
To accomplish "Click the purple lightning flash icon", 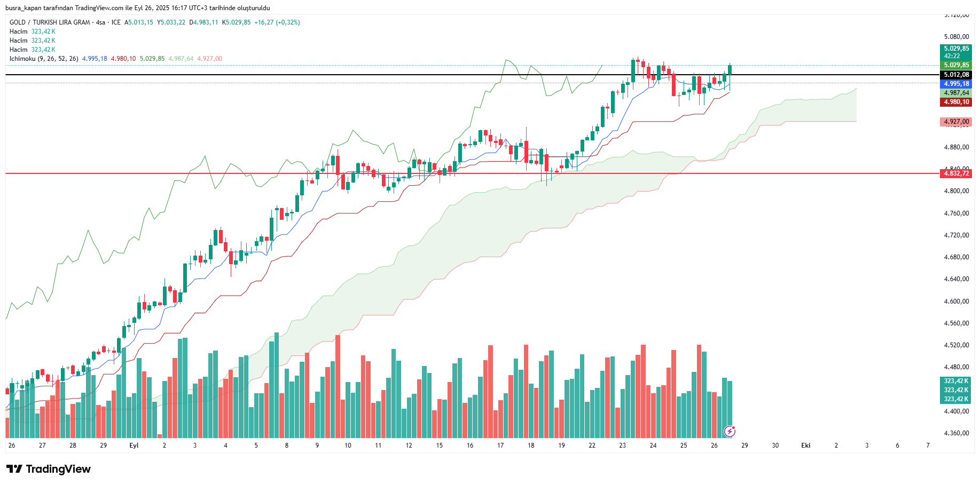I will [730, 431].
